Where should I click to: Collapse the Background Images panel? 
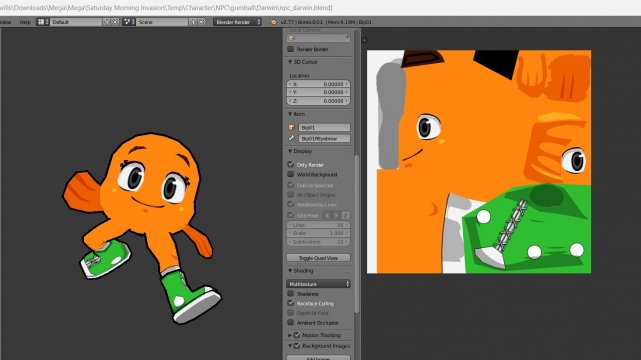point(290,346)
